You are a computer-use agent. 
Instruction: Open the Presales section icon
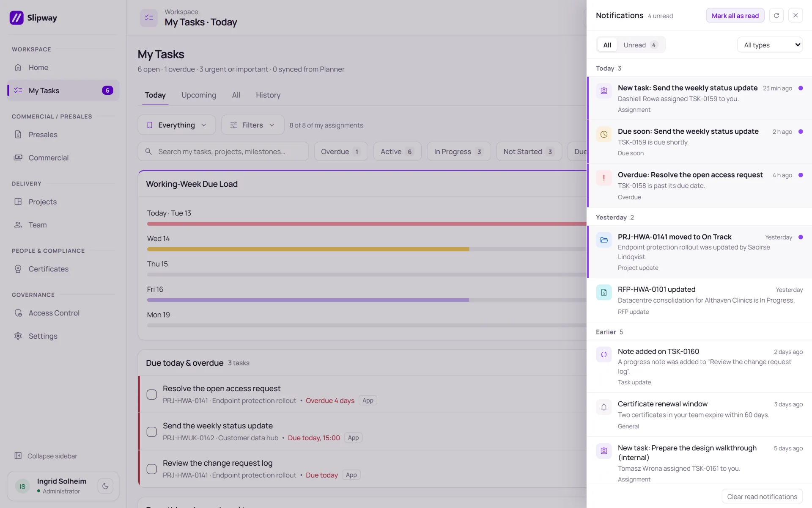coord(18,135)
